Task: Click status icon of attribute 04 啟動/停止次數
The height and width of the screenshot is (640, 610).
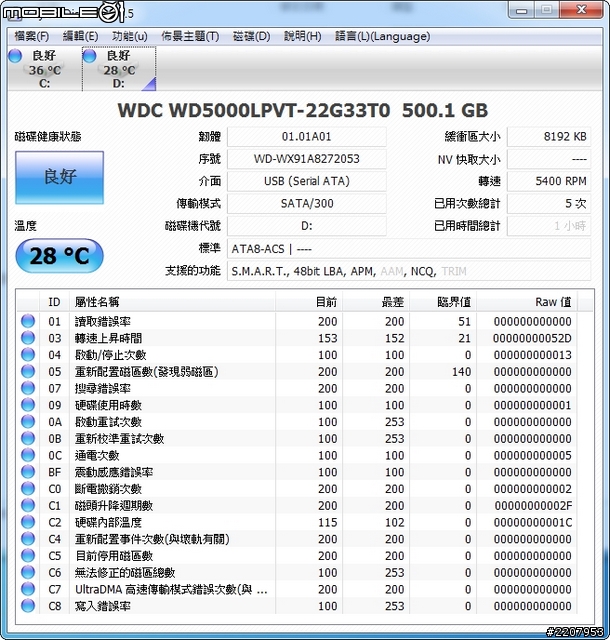Action: (28, 355)
